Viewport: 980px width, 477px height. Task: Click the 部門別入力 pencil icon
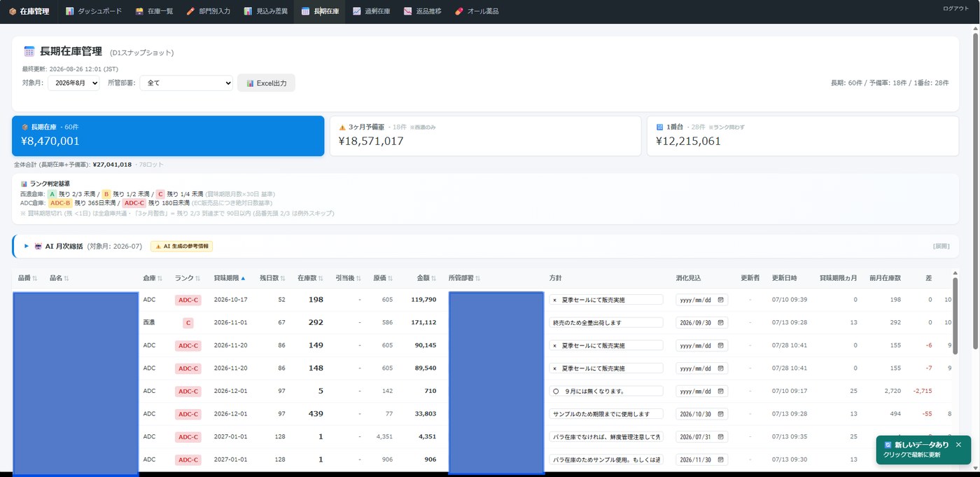click(x=190, y=11)
